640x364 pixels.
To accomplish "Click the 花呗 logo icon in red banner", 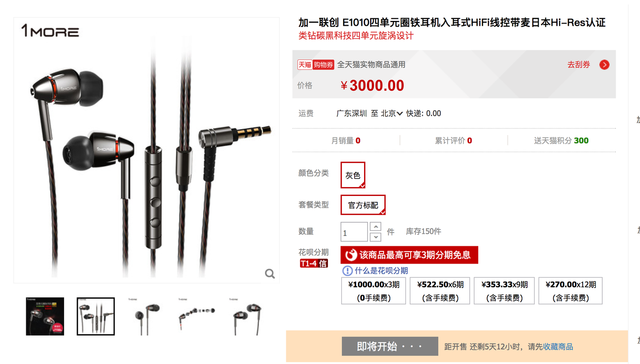I will click(351, 255).
